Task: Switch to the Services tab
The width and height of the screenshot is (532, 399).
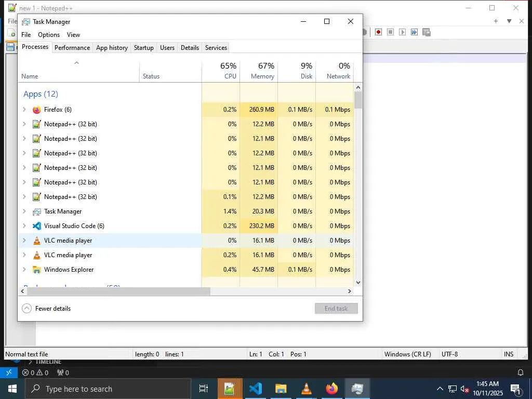Action: 216,47
